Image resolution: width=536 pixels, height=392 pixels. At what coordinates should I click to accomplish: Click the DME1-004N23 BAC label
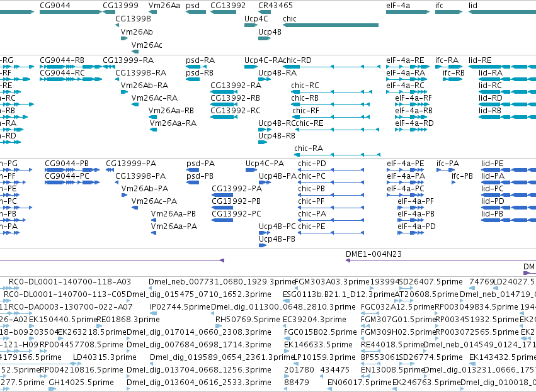pos(373,254)
